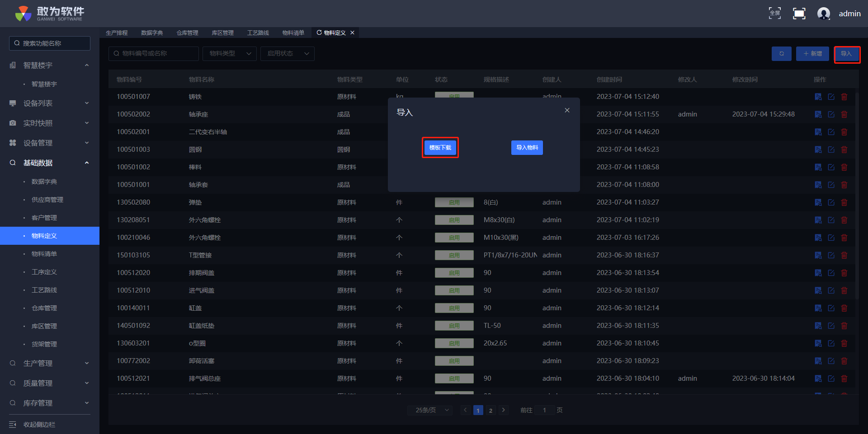Click the refresh icon button beside 新增

tap(781, 54)
